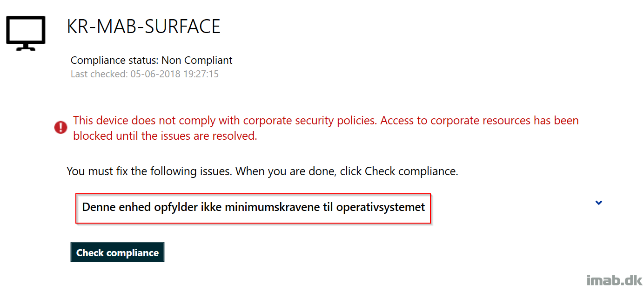Open the 'Denne enhed opfylder ikke' issue item
The width and height of the screenshot is (644, 286).
253,208
